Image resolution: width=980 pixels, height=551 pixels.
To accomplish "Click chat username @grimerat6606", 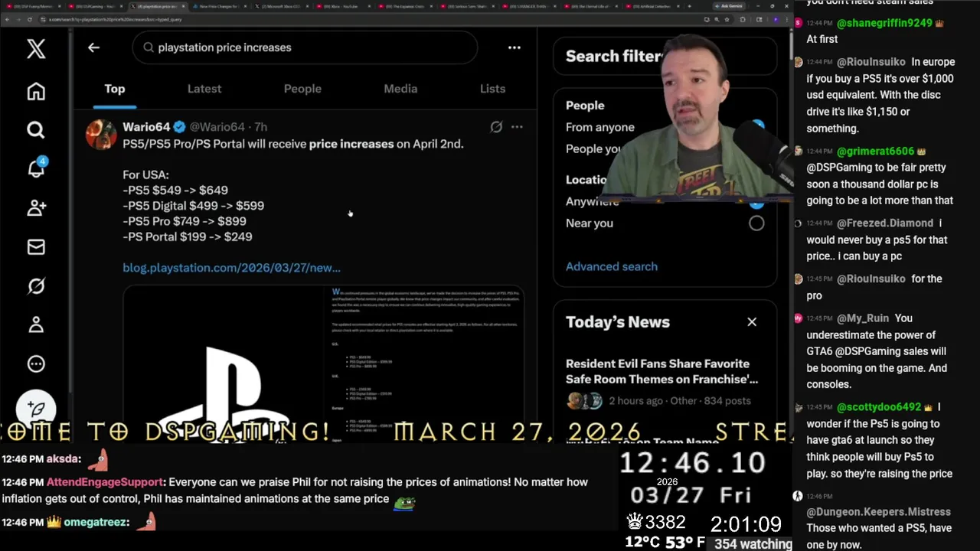I will [x=875, y=152].
